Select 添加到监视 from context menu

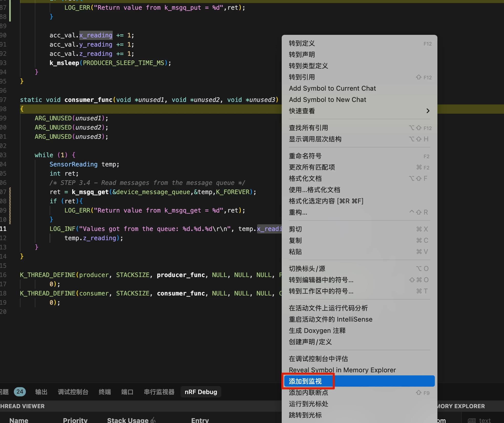(x=305, y=381)
